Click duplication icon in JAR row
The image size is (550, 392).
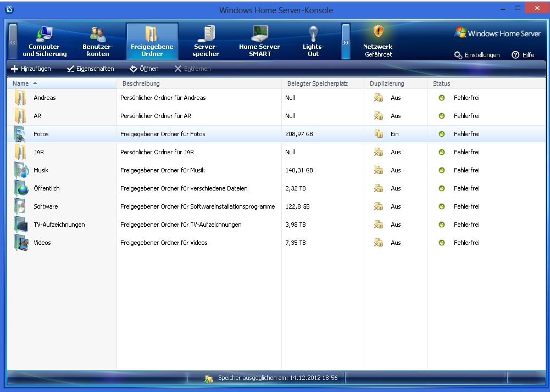click(379, 152)
